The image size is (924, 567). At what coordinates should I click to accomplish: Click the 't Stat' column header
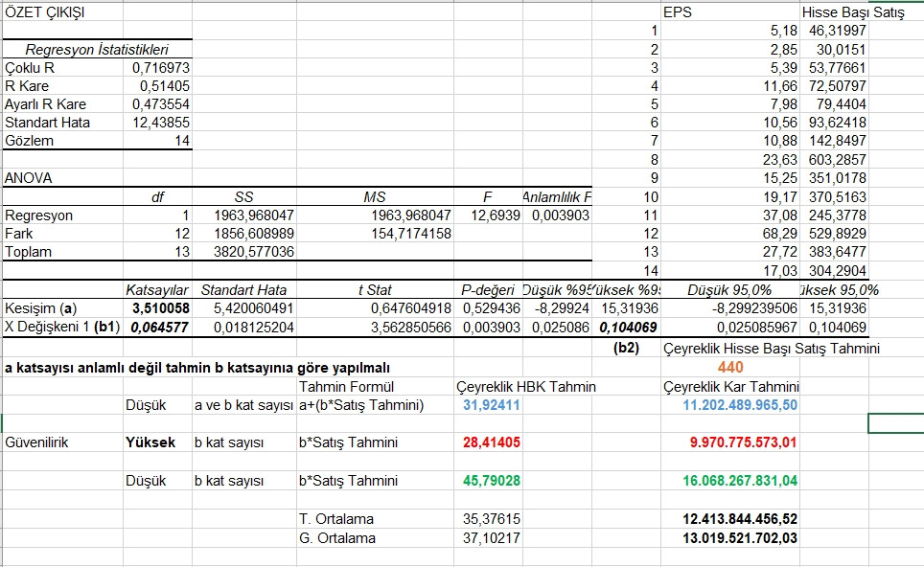375,290
